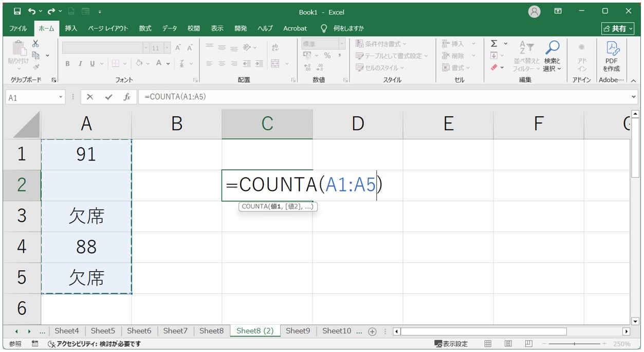
Task: Click the AutoSum sigma icon
Action: point(494,44)
